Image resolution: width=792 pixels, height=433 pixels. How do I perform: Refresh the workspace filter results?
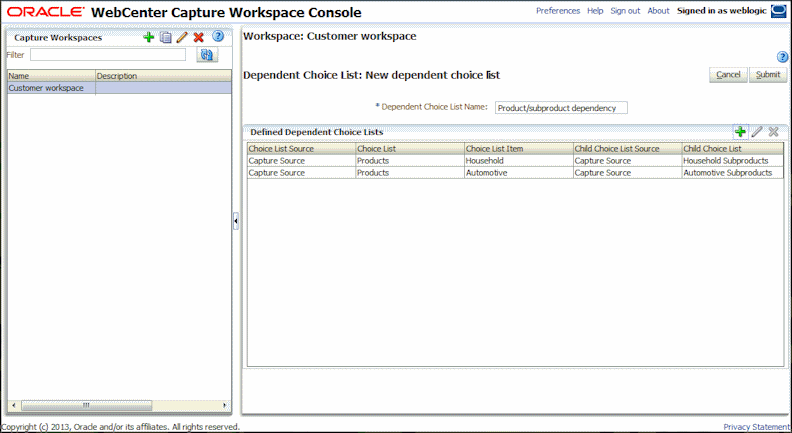pos(207,55)
